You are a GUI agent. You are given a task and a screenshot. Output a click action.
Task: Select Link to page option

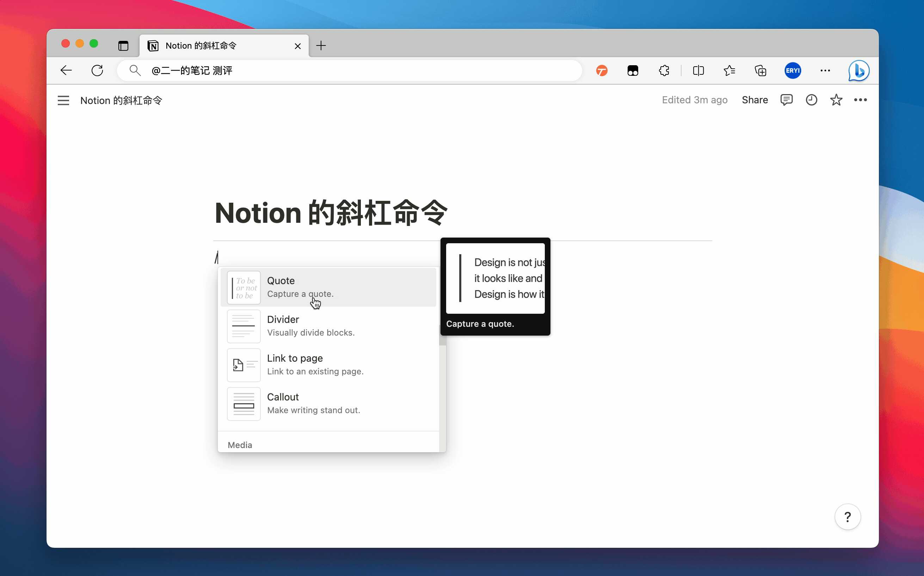pyautogui.click(x=328, y=365)
